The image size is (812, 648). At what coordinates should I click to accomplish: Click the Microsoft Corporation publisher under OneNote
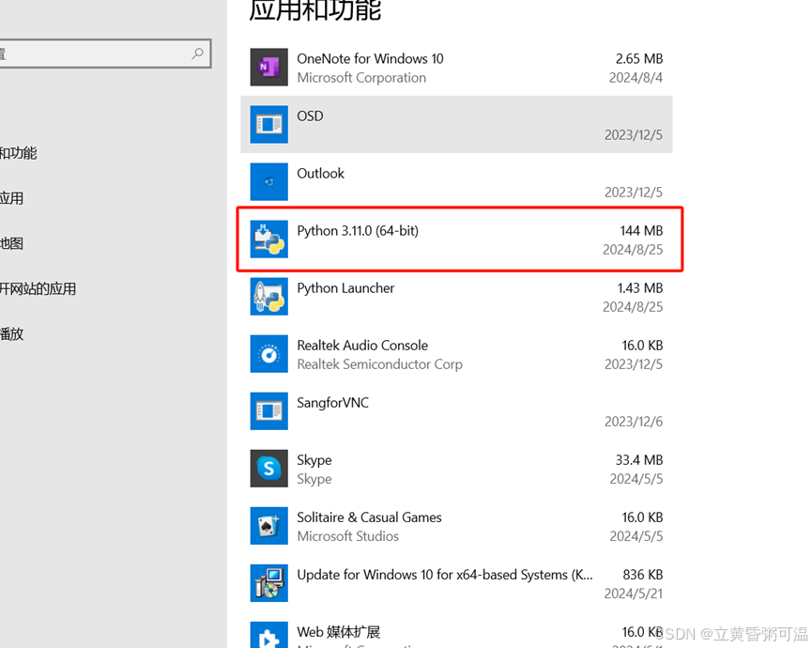(361, 78)
